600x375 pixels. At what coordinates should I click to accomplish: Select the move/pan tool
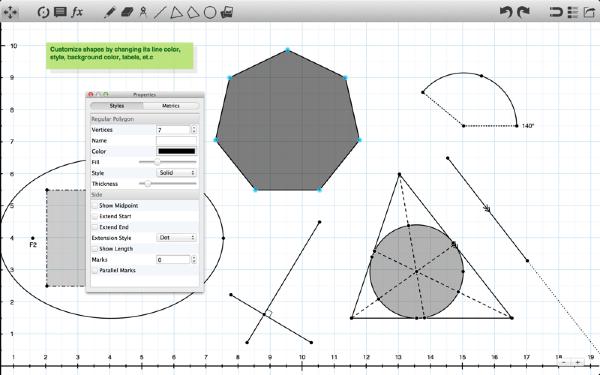(10, 12)
